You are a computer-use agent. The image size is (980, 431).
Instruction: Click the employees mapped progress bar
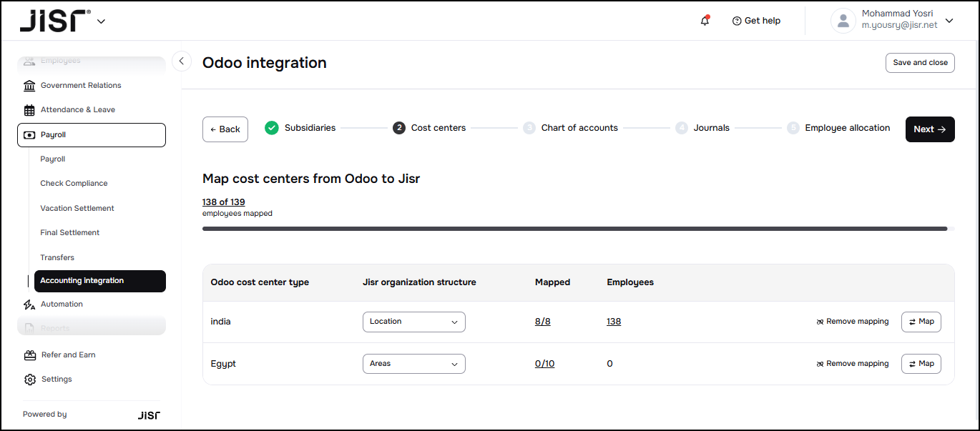click(574, 229)
